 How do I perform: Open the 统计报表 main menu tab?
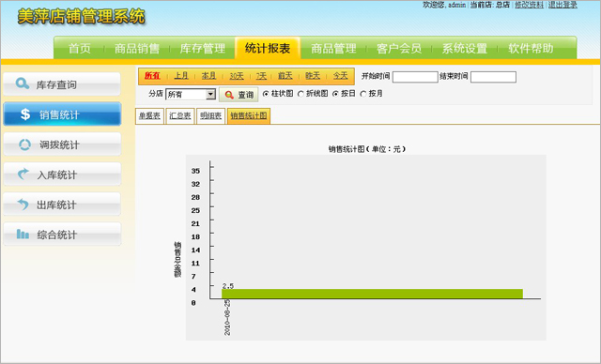[x=268, y=48]
